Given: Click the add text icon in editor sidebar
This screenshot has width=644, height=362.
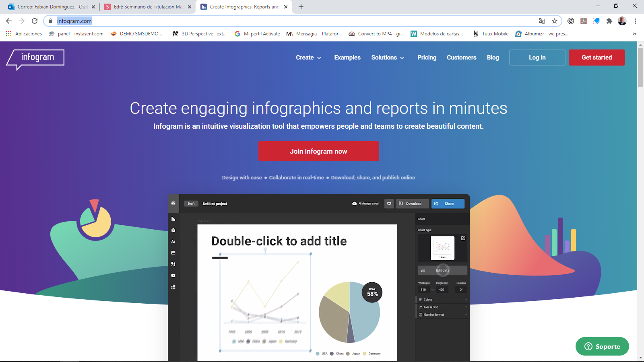Looking at the screenshot, I should 173,241.
